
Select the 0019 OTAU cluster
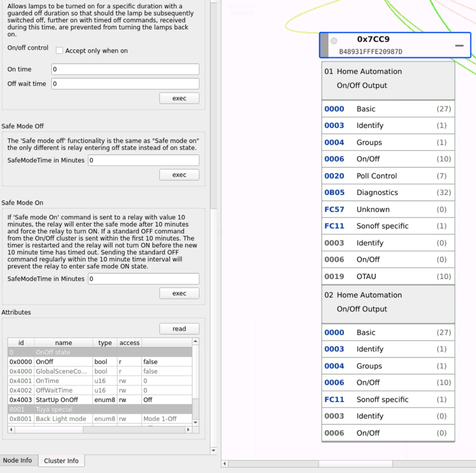pyautogui.click(x=388, y=276)
